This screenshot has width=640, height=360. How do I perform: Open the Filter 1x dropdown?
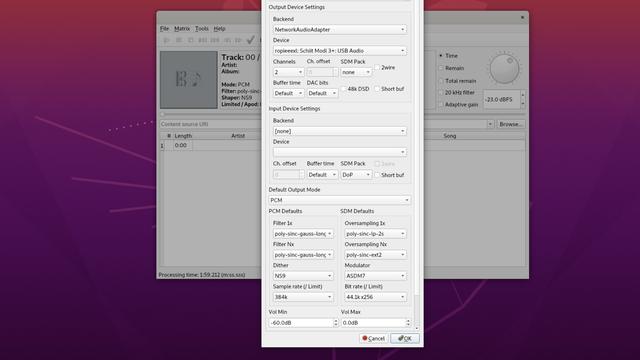[x=303, y=234]
